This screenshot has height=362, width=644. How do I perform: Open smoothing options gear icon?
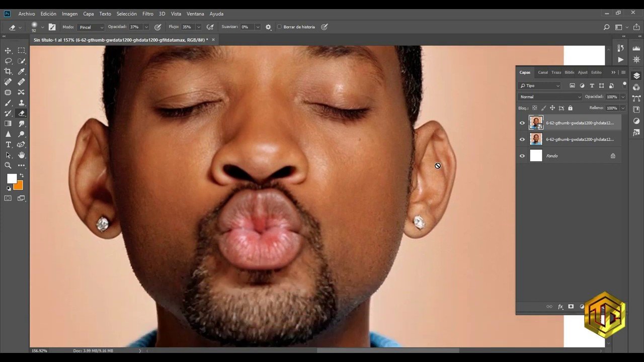pyautogui.click(x=268, y=27)
